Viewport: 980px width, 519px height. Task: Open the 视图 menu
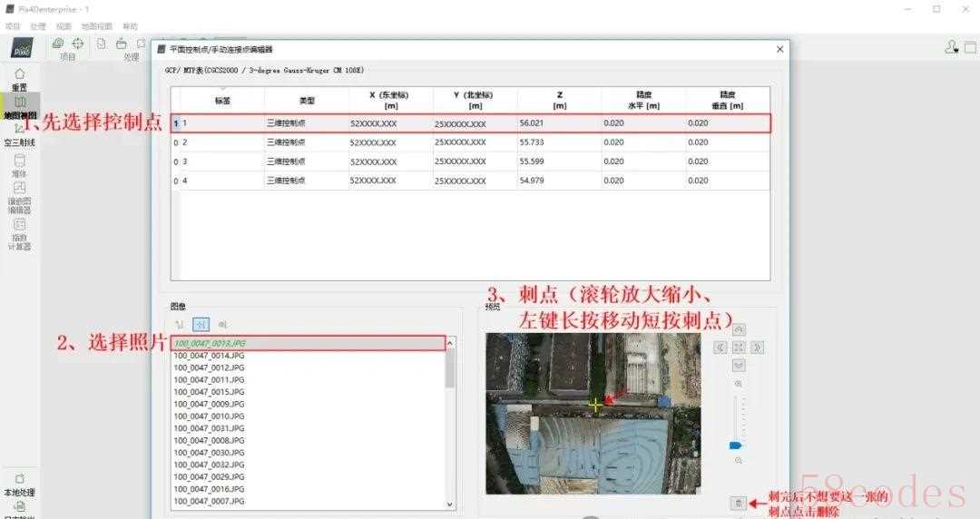pyautogui.click(x=64, y=26)
